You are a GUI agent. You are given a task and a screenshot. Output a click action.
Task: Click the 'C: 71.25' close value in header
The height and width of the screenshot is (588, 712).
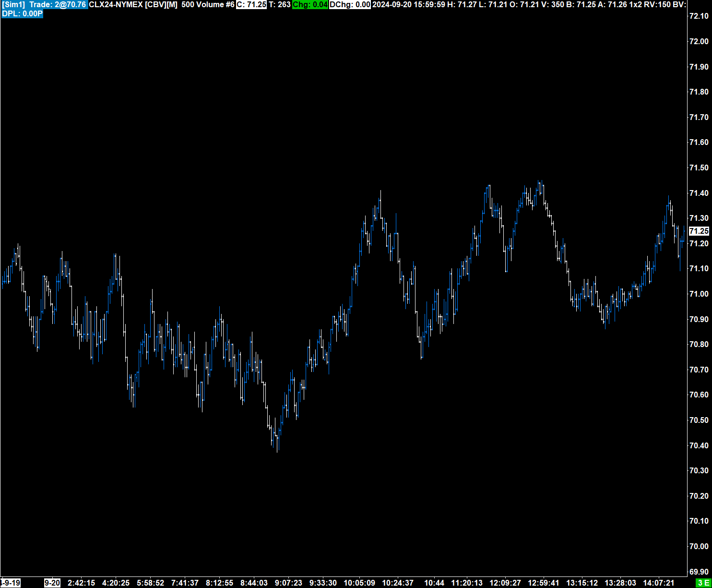(251, 4)
